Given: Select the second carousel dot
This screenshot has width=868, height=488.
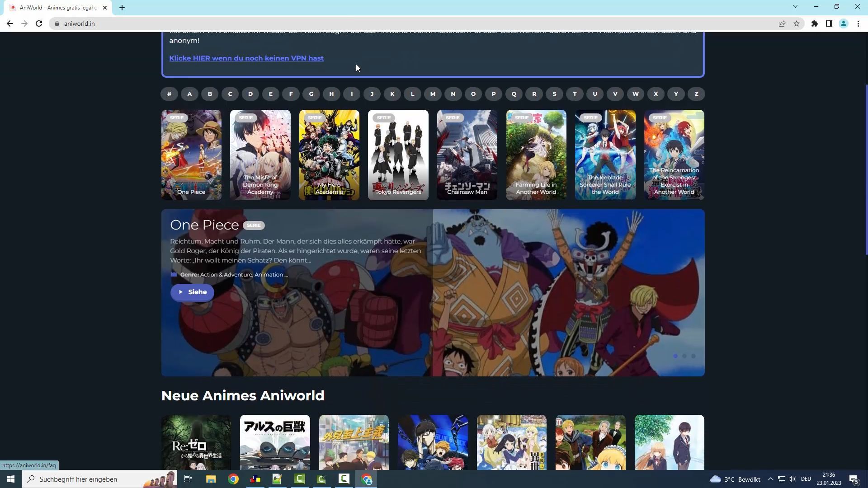Looking at the screenshot, I should (x=684, y=356).
